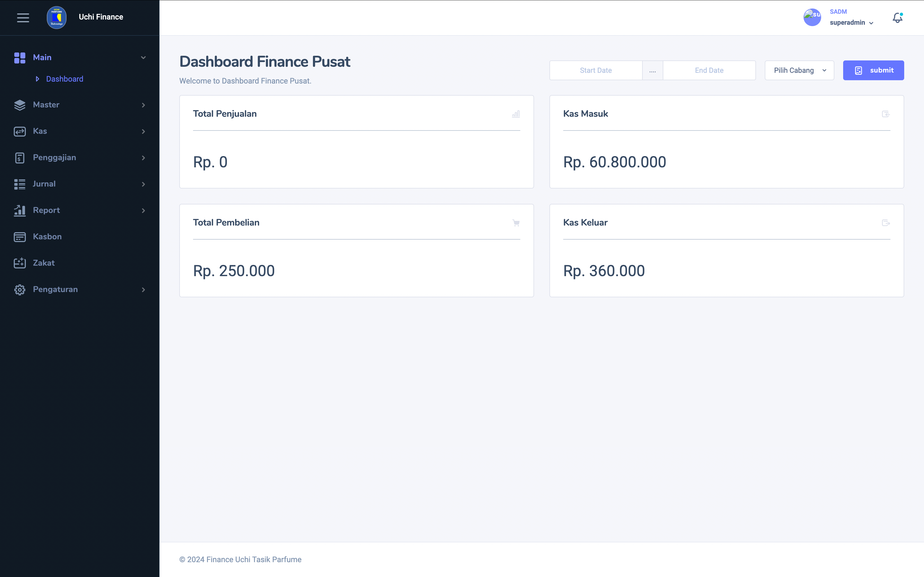Viewport: 924px width, 577px height.
Task: Open the superadmin user dropdown
Action: 851,23
